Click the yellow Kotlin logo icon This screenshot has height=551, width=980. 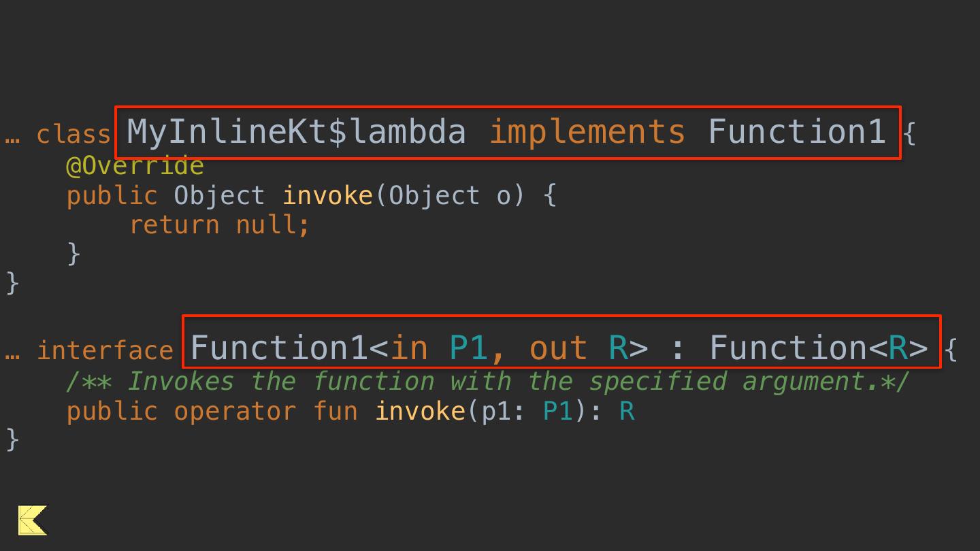(33, 520)
